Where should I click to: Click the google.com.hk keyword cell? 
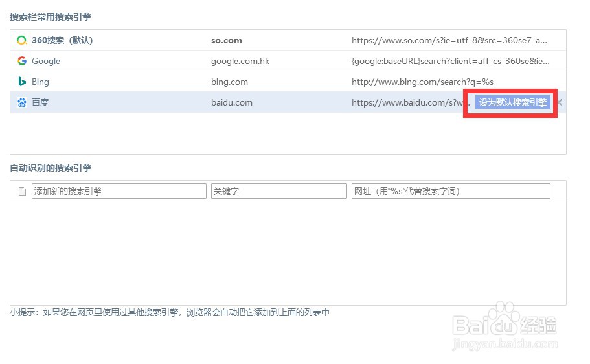(240, 61)
